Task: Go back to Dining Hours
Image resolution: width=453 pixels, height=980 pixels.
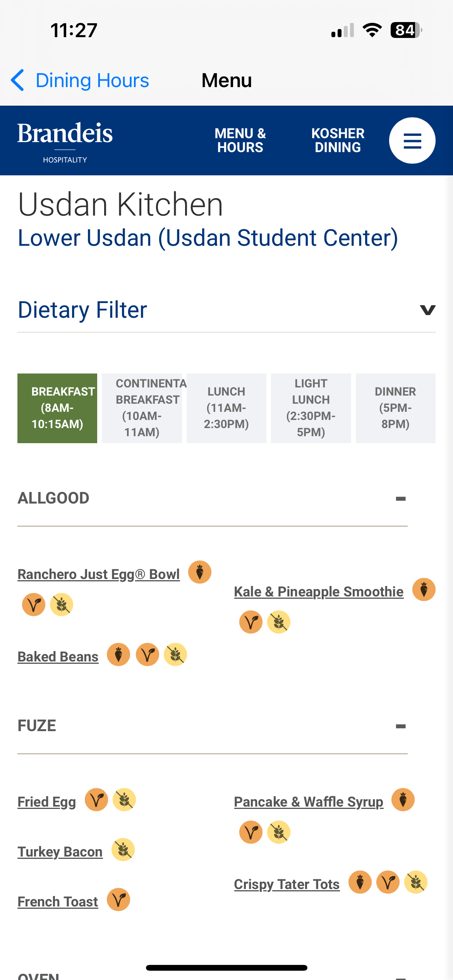Action: coord(80,81)
